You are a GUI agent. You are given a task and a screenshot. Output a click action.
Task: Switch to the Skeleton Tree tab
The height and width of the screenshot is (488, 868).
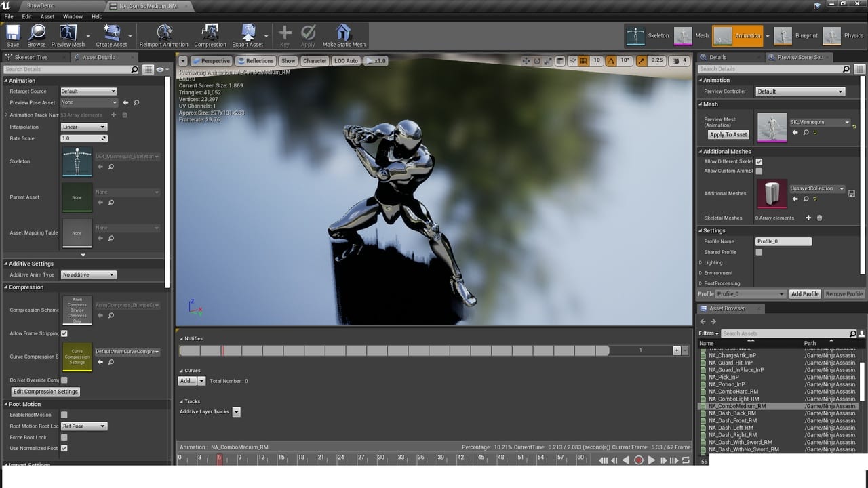pyautogui.click(x=31, y=58)
